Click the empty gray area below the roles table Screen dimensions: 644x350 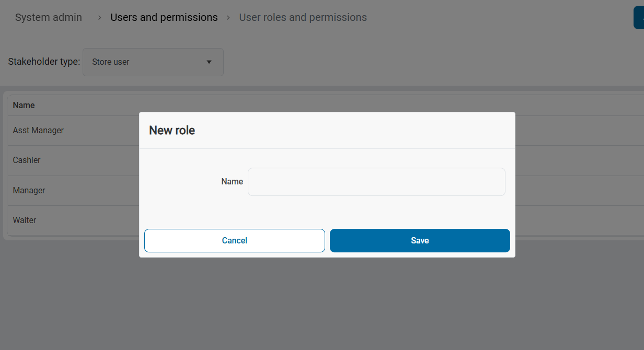[314, 303]
